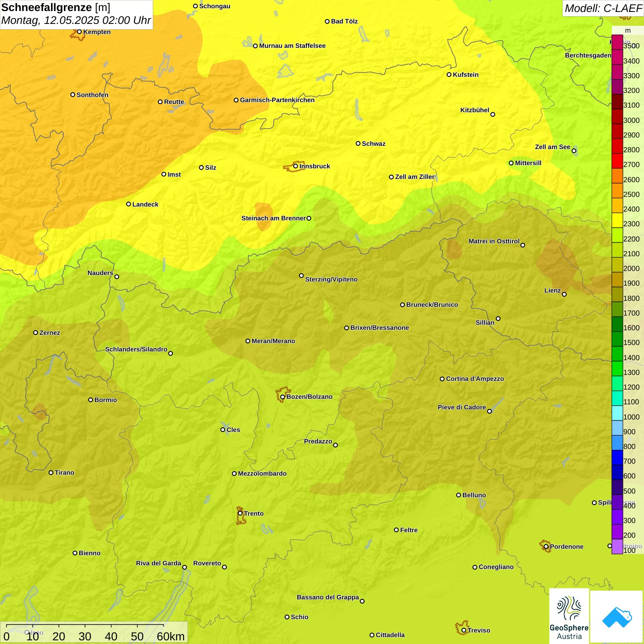Click the Garmisch-Partenkirchen label
This screenshot has height=644, width=644.
click(277, 100)
